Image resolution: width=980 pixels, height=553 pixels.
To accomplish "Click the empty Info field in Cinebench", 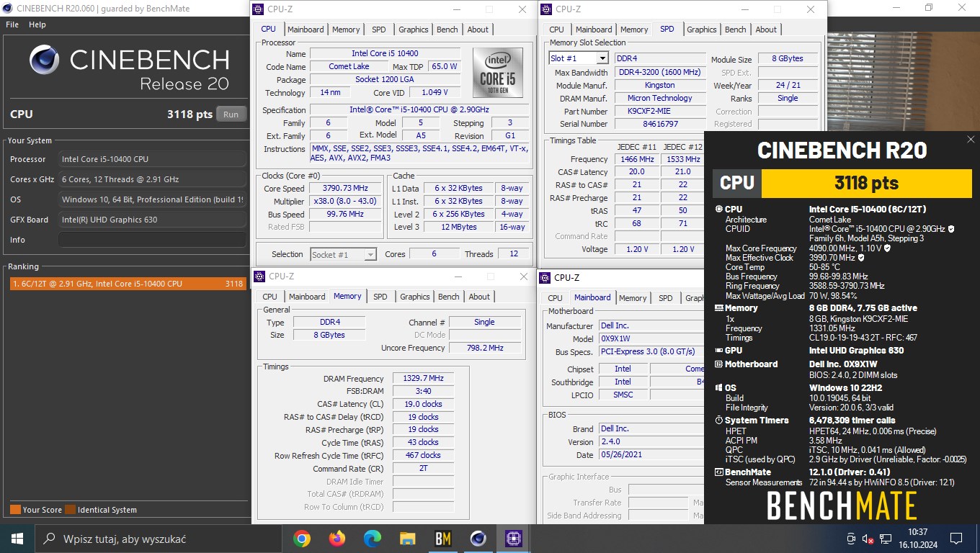I will pos(151,240).
